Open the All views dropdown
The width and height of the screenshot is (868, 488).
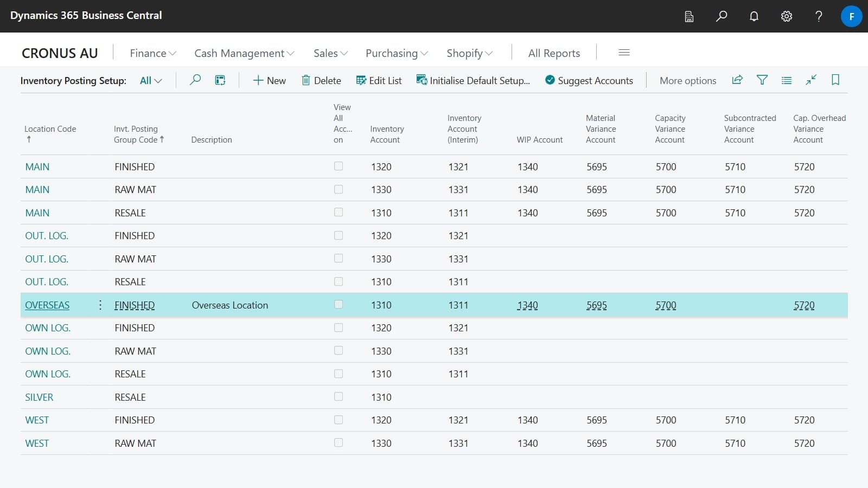[151, 81]
